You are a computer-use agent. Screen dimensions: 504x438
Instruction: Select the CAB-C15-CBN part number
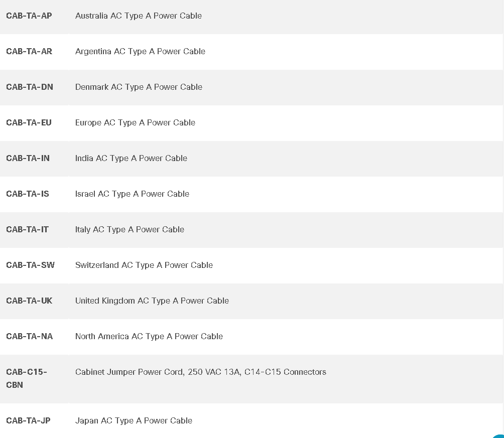[x=27, y=378]
